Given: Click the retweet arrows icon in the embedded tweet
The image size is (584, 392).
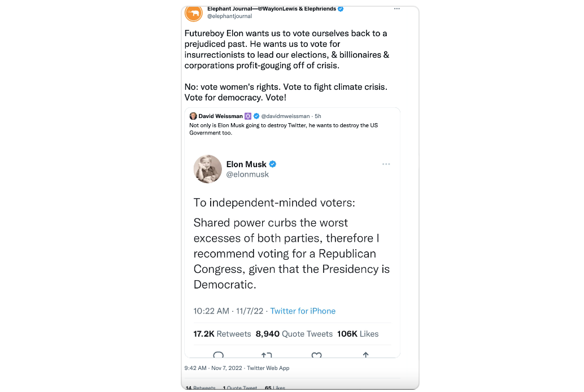Looking at the screenshot, I should [x=267, y=355].
